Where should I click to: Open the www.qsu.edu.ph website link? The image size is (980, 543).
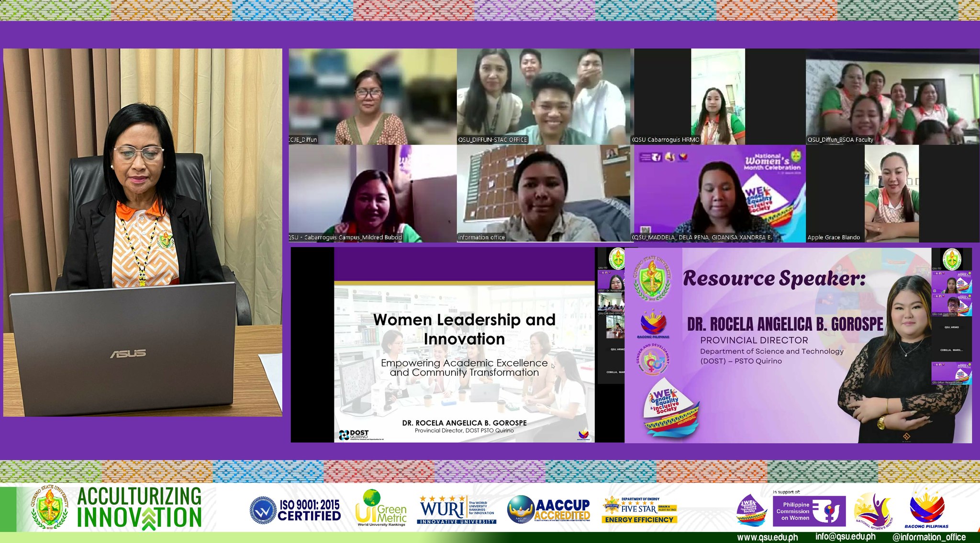[x=767, y=537]
